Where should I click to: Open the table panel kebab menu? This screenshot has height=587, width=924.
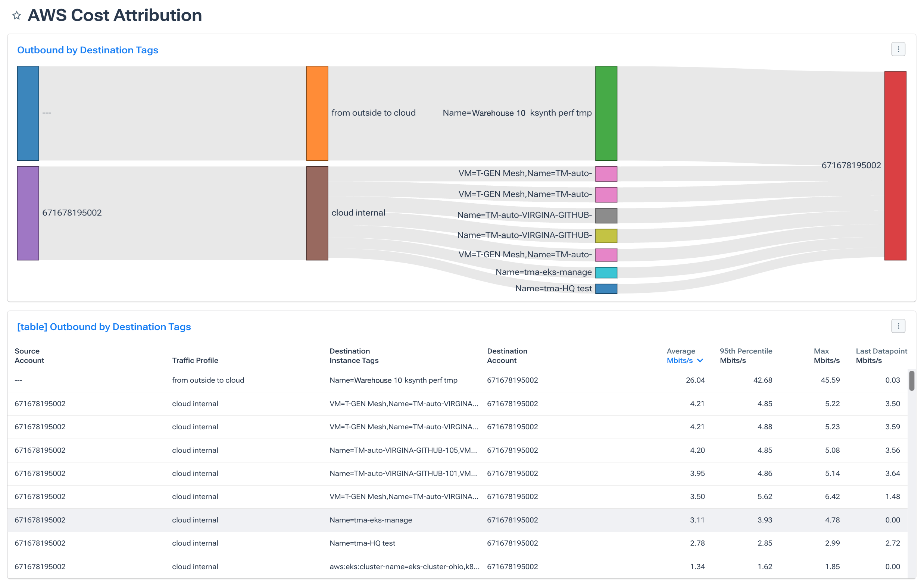click(x=898, y=326)
